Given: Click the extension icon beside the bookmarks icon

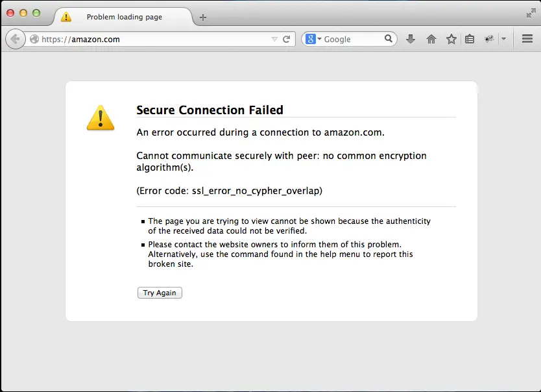Looking at the screenshot, I should [488, 39].
